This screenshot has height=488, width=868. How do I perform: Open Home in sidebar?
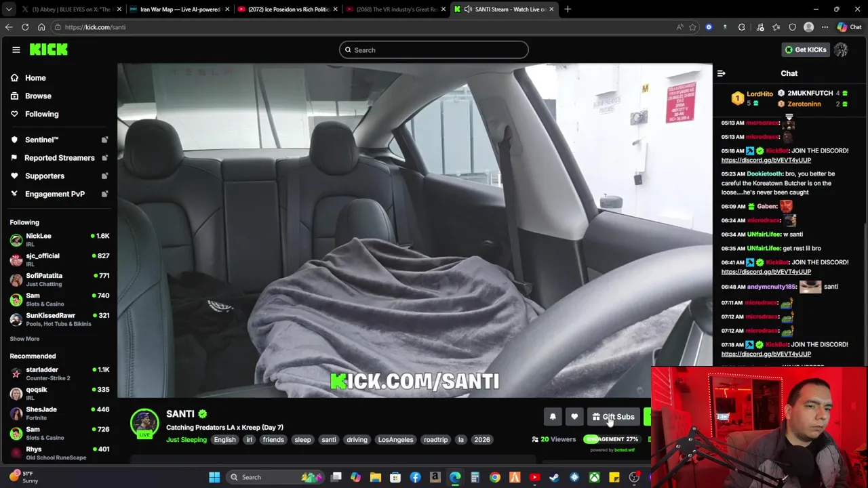coord(35,78)
